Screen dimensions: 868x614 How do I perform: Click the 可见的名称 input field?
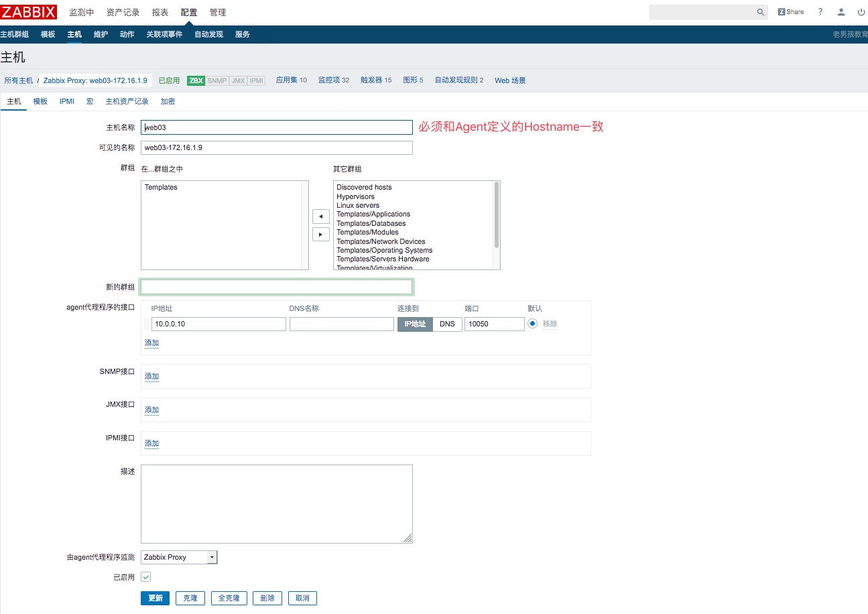pyautogui.click(x=277, y=147)
